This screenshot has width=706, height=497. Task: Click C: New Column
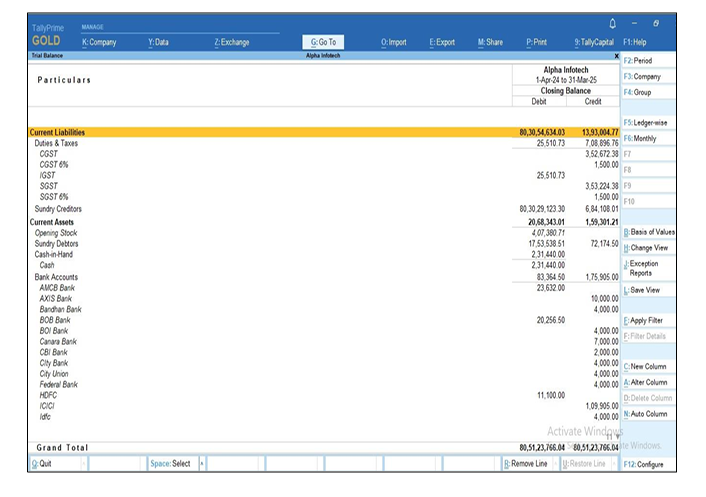pos(648,366)
